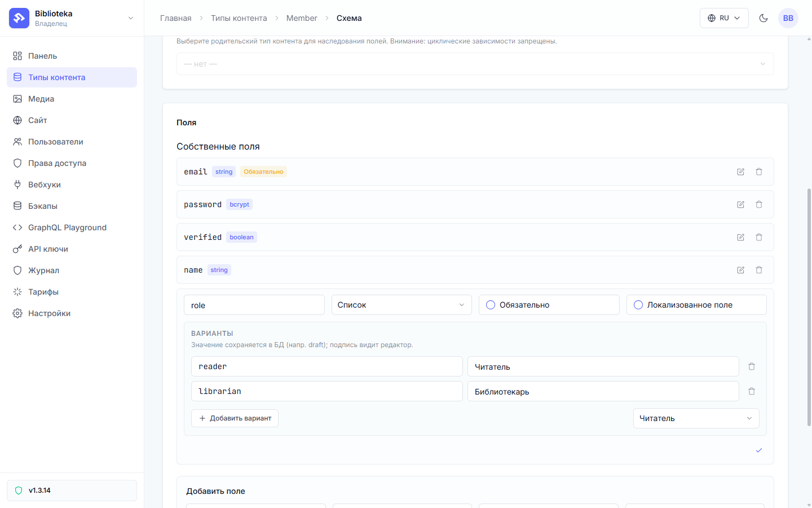Edit the email field

(x=741, y=172)
